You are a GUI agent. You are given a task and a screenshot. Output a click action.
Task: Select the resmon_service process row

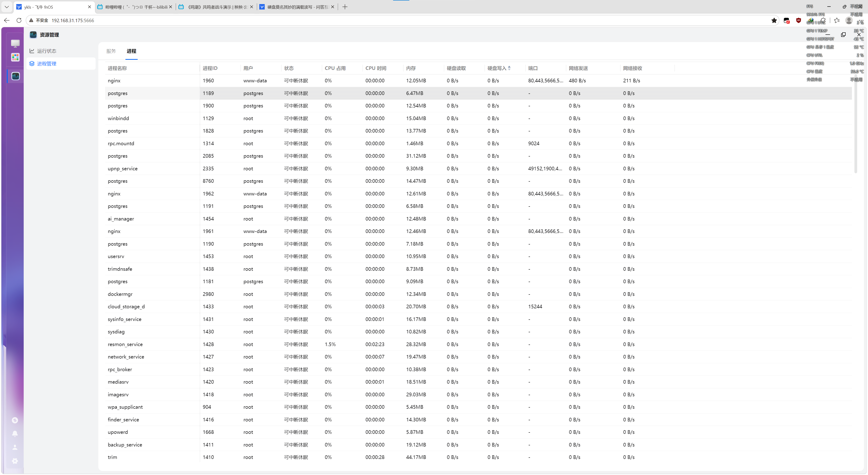(x=478, y=344)
